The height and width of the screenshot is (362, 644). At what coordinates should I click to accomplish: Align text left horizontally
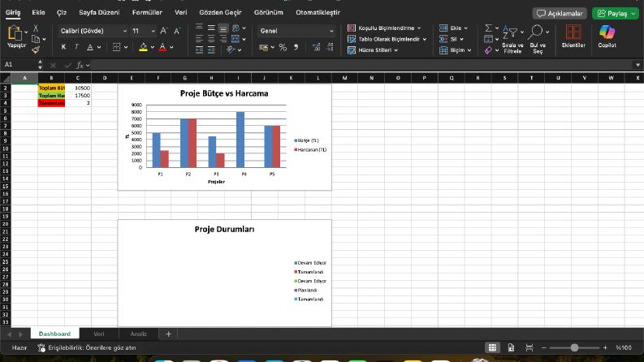tap(199, 39)
